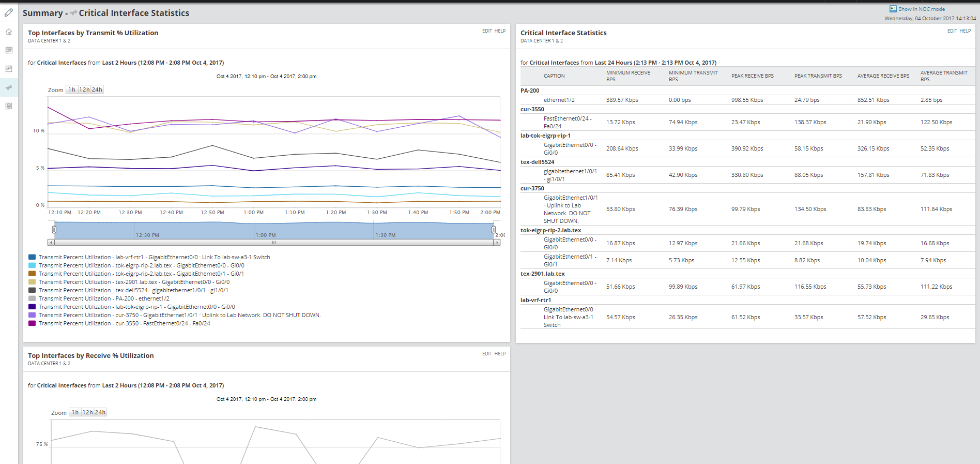The height and width of the screenshot is (464, 980).
Task: Click EDIT on Transmit % Utilization panel
Action: [487, 31]
